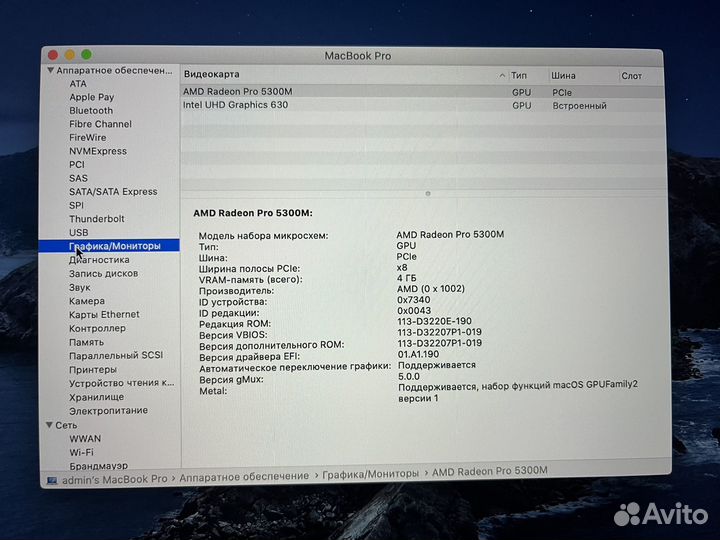The height and width of the screenshot is (540, 720).
Task: Click the gMux version 5.0.0
Action: click(409, 377)
